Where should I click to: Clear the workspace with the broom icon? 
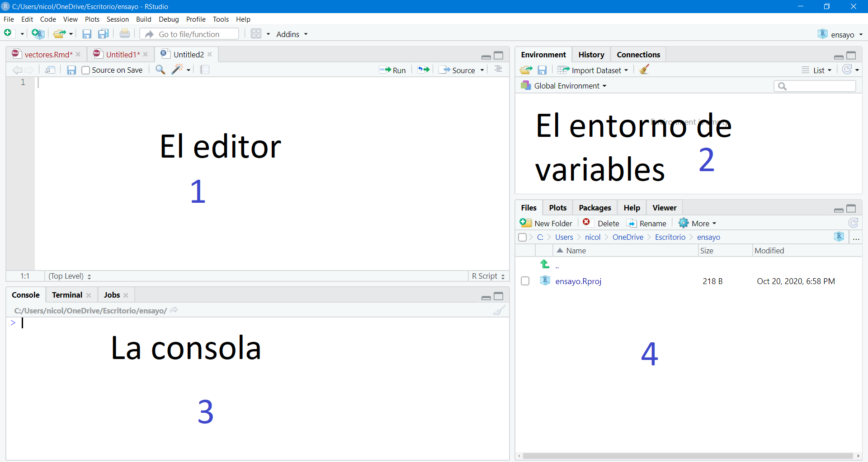(644, 70)
